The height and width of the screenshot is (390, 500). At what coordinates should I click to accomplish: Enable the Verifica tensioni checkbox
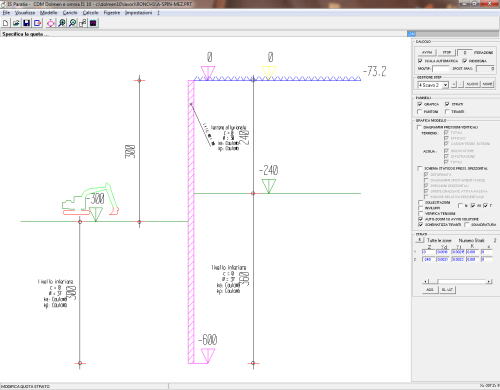tap(421, 213)
